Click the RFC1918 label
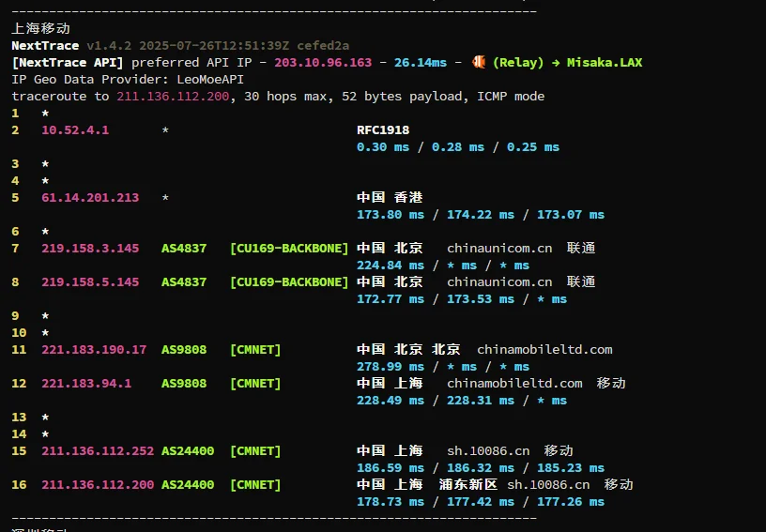Viewport: 766px width, 532px height. tap(383, 129)
